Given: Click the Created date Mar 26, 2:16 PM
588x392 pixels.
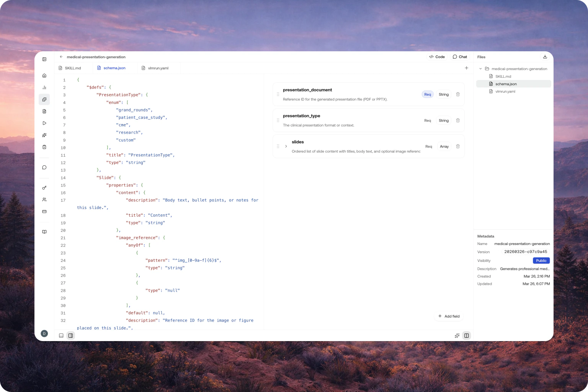Looking at the screenshot, I should (x=537, y=276).
